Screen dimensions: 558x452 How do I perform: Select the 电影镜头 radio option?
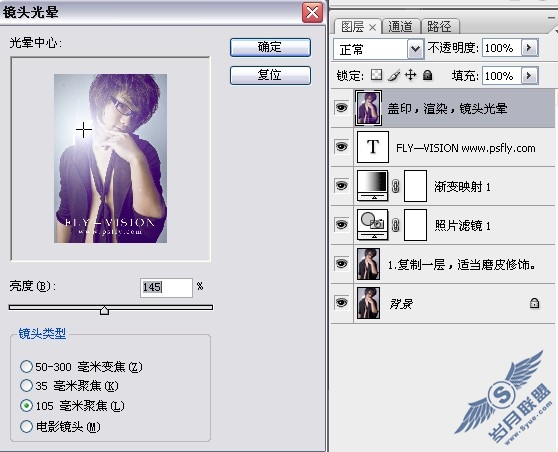26,426
